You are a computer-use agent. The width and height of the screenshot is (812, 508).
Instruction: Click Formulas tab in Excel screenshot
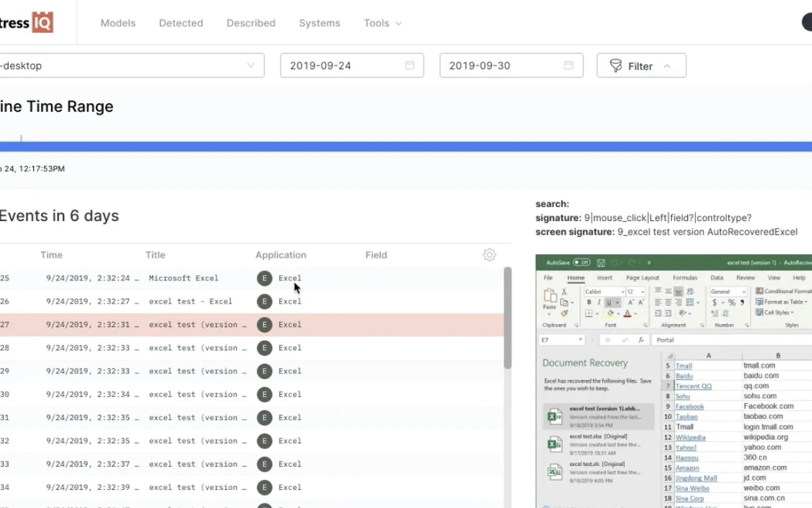click(x=685, y=278)
